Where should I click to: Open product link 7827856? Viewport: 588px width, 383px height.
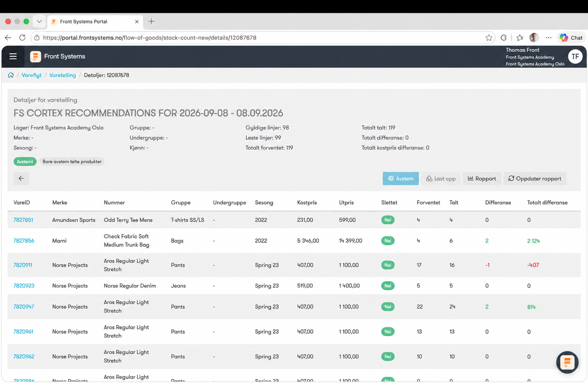(23, 241)
